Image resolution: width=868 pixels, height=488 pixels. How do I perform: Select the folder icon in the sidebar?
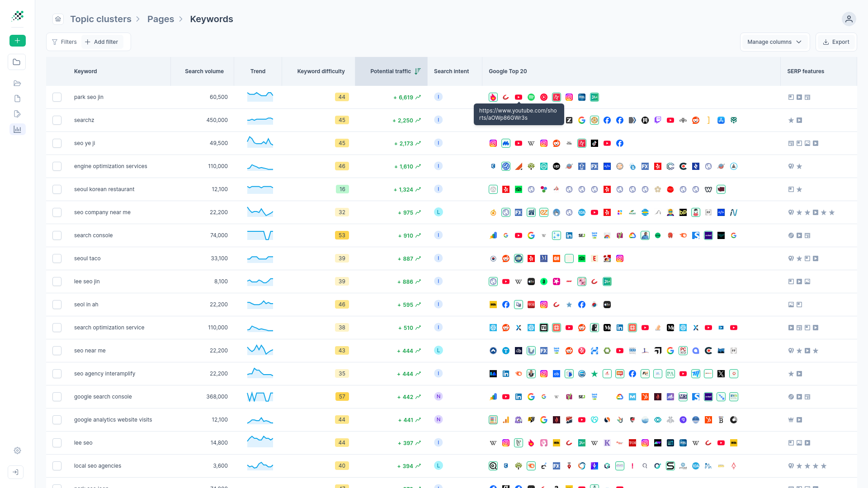pos(17,62)
